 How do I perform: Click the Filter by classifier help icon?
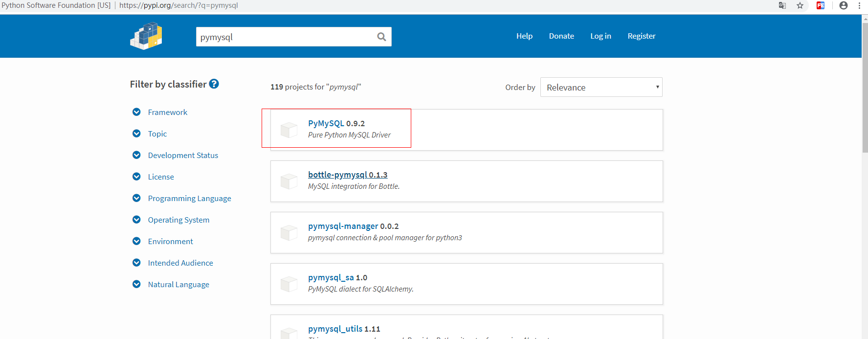214,84
